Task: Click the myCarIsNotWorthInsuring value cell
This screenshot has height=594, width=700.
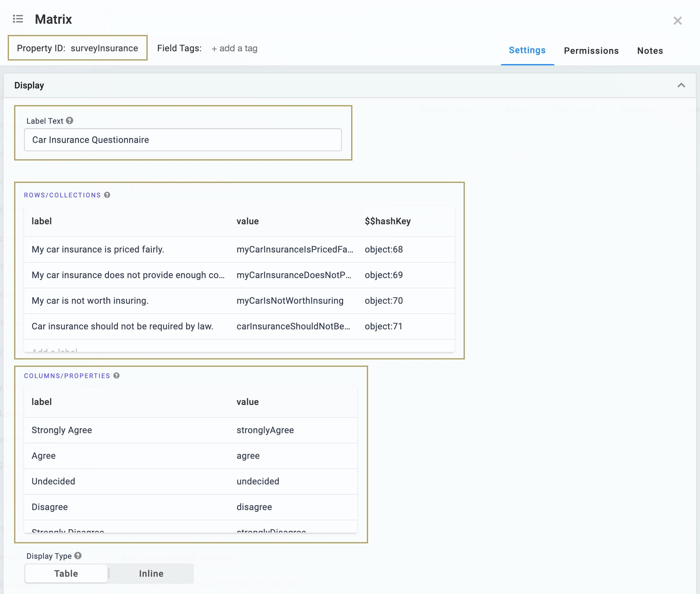Action: coord(290,301)
